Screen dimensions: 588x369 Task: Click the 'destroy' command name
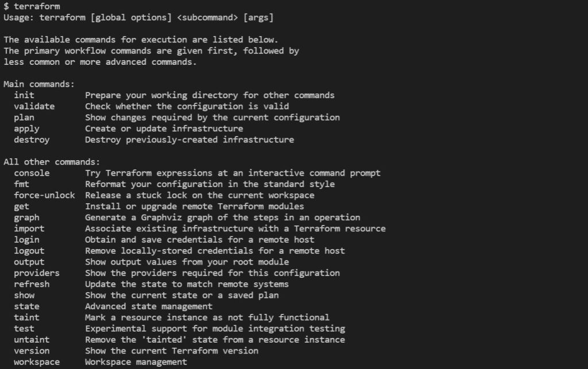point(32,139)
